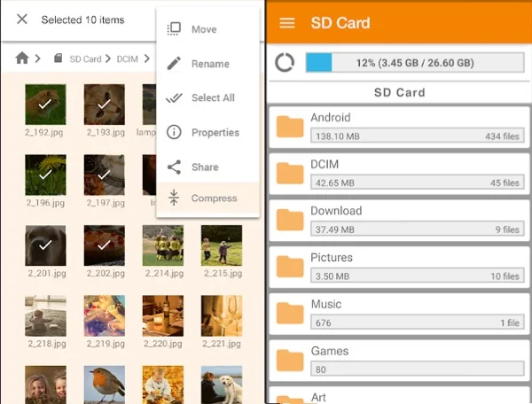The width and height of the screenshot is (532, 404).
Task: Select thumbnail 2_220.jpg
Action: [163, 315]
